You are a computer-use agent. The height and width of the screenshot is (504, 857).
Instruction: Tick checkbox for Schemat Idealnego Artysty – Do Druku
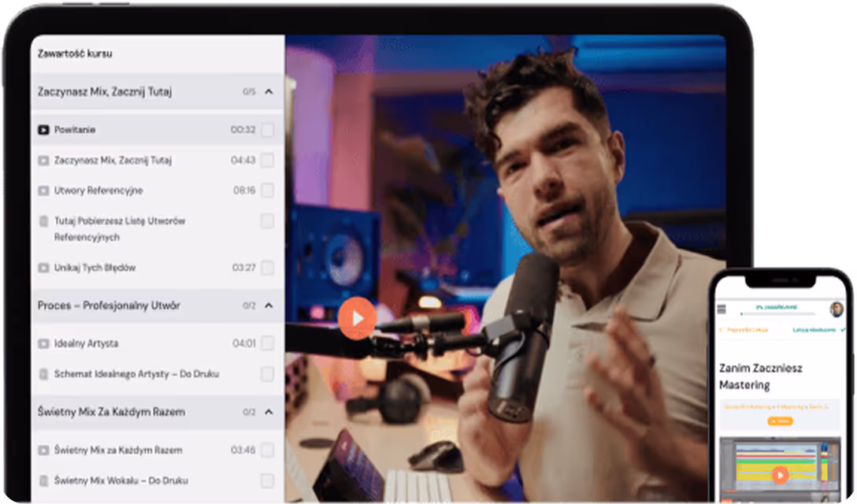[x=267, y=374]
